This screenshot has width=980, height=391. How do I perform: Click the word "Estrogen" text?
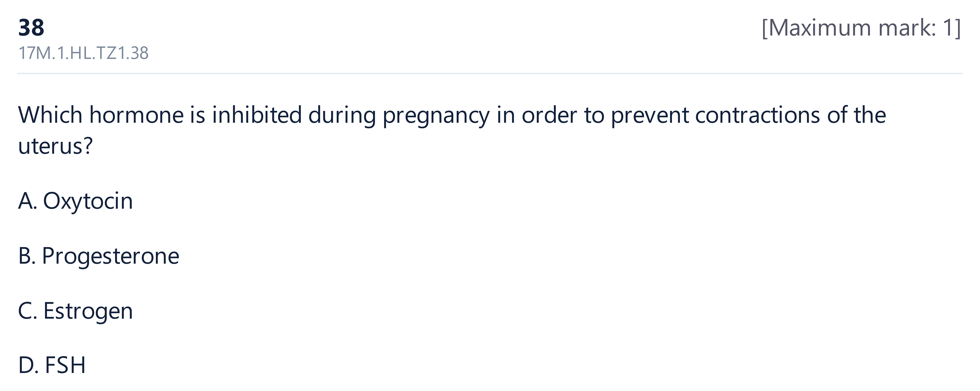point(88,311)
